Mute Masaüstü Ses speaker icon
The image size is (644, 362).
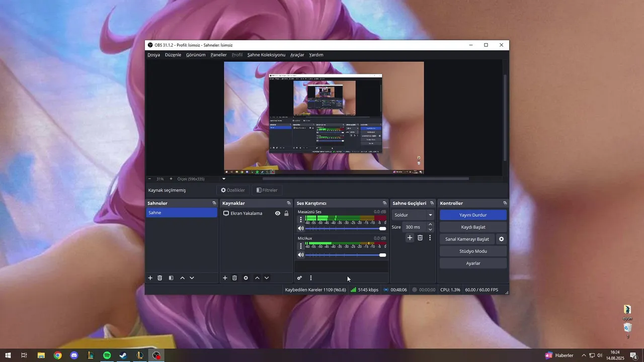[x=301, y=229]
